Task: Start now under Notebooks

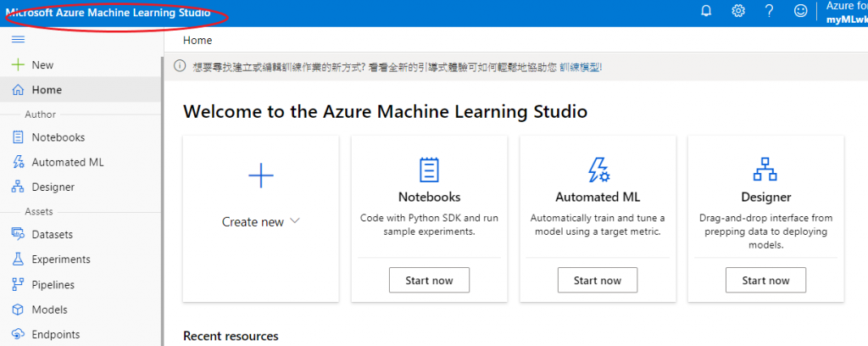Action: pos(429,280)
